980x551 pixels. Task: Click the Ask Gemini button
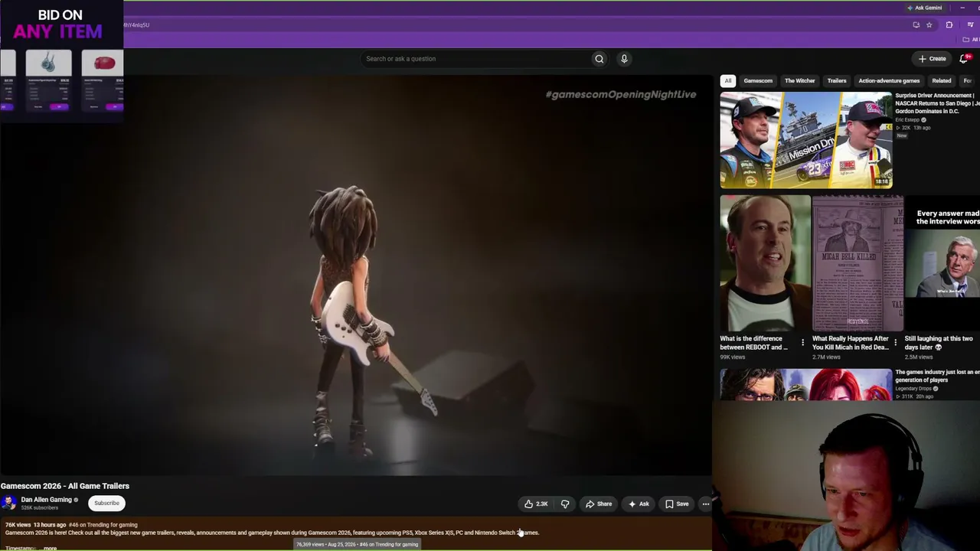(x=924, y=8)
